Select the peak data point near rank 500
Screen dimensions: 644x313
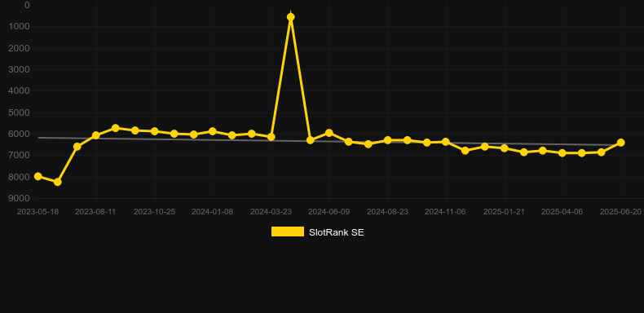(x=291, y=17)
